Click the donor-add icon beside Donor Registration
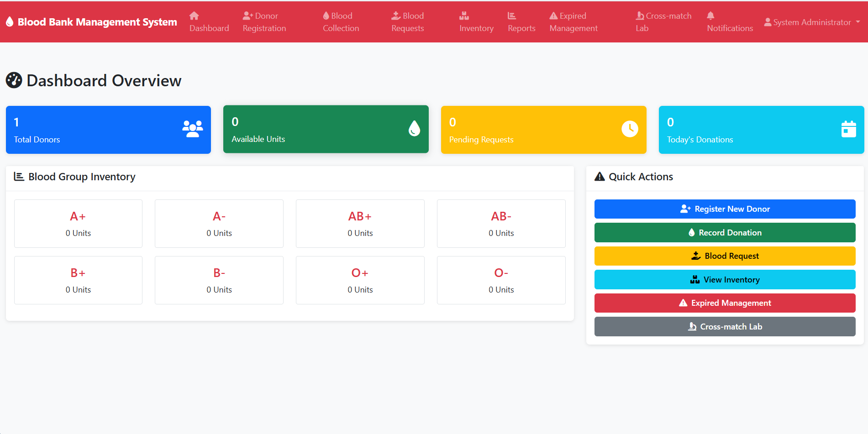868x434 pixels. coord(248,15)
